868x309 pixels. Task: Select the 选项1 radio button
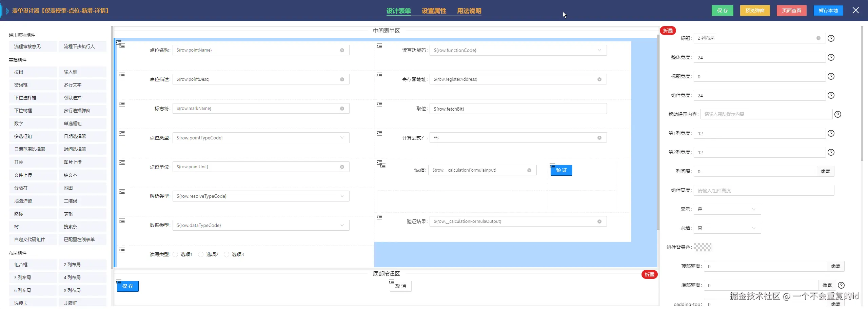point(175,254)
